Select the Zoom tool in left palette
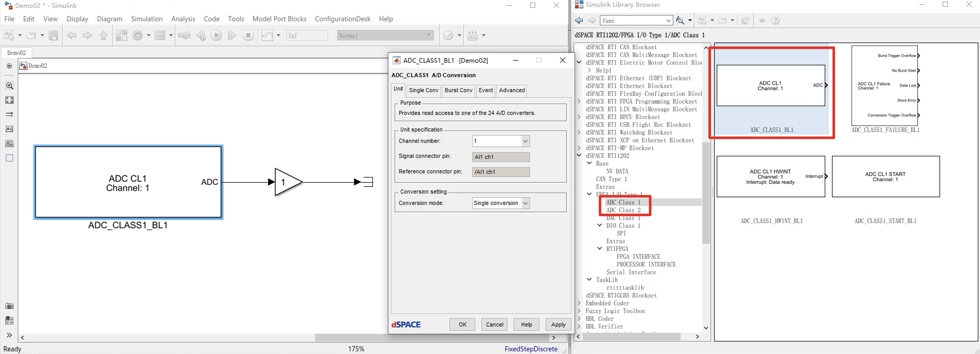The height and width of the screenshot is (354, 980). click(x=10, y=85)
